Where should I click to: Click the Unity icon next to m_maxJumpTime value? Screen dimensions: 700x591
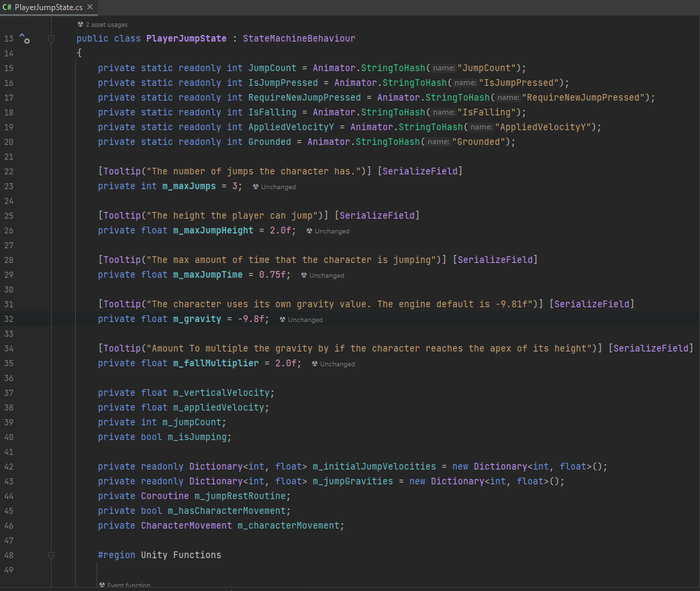[x=304, y=275]
